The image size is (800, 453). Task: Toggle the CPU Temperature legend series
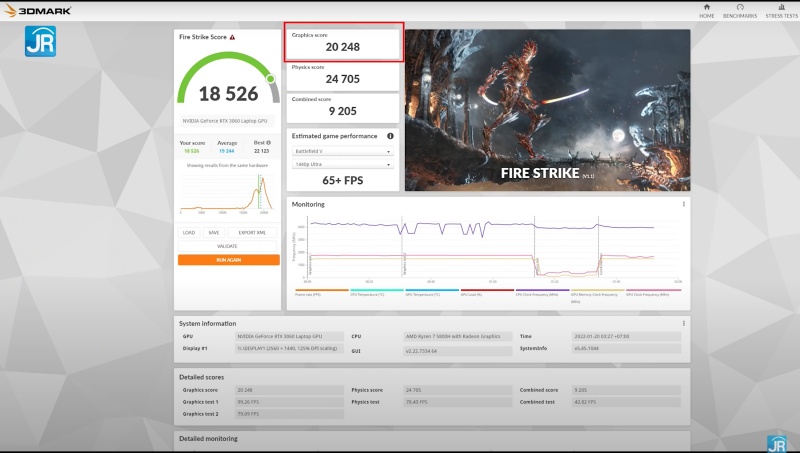coord(377,292)
